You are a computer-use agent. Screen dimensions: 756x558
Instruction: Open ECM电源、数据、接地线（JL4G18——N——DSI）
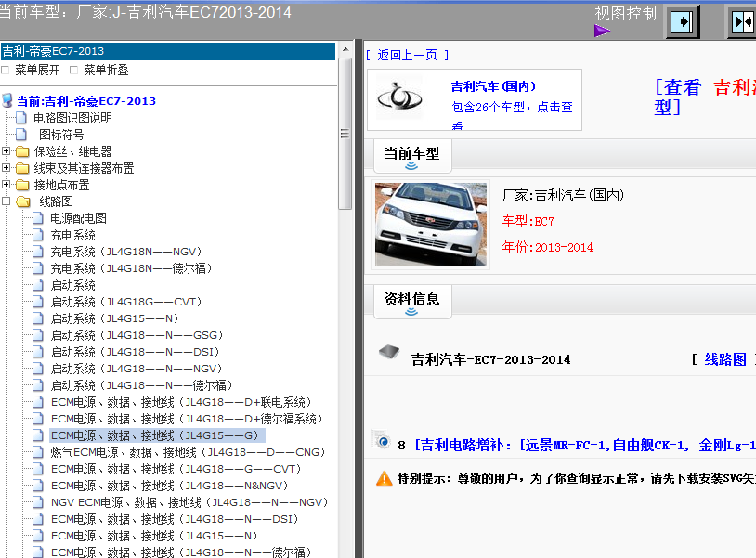175,519
